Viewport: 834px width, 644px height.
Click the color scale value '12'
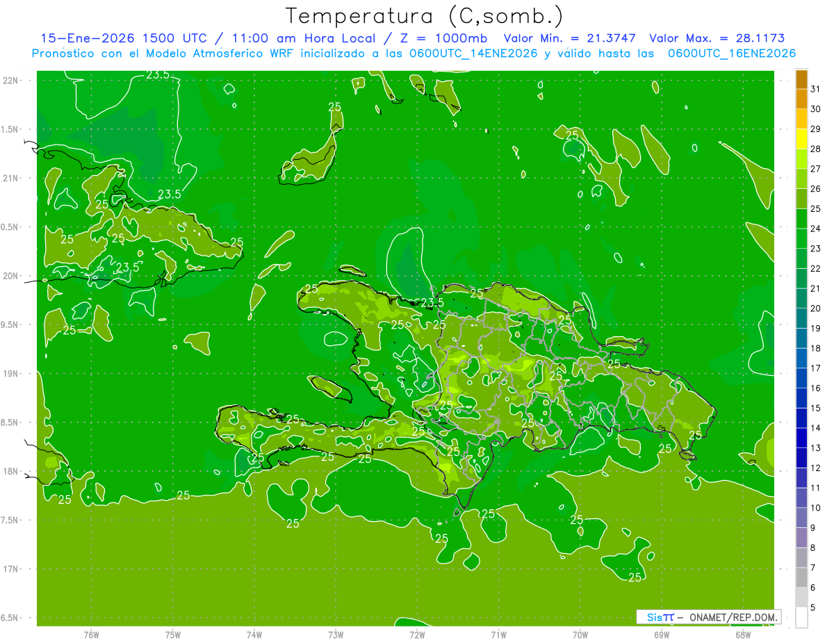[x=816, y=468]
